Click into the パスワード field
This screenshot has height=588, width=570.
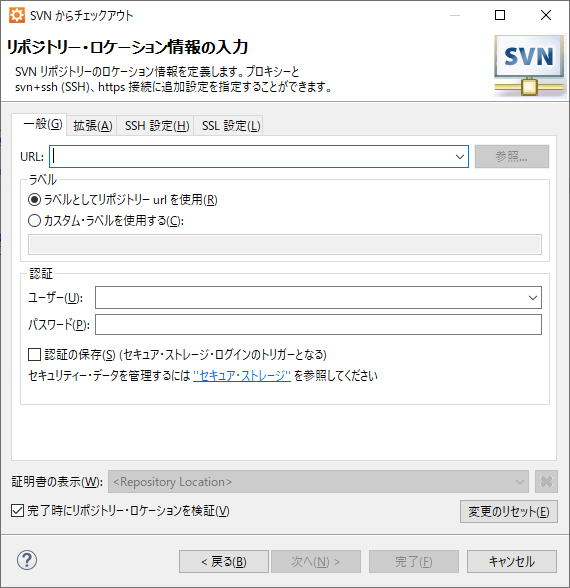click(318, 324)
